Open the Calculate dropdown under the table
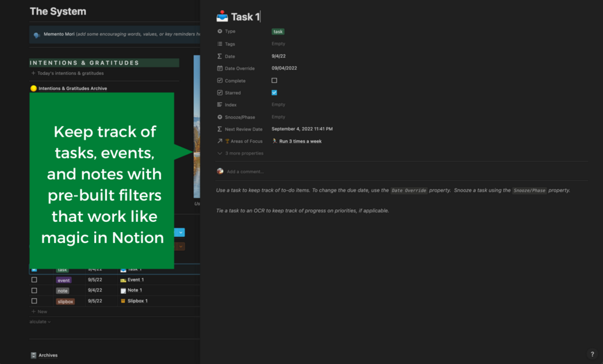This screenshot has height=364, width=603. 40,321
